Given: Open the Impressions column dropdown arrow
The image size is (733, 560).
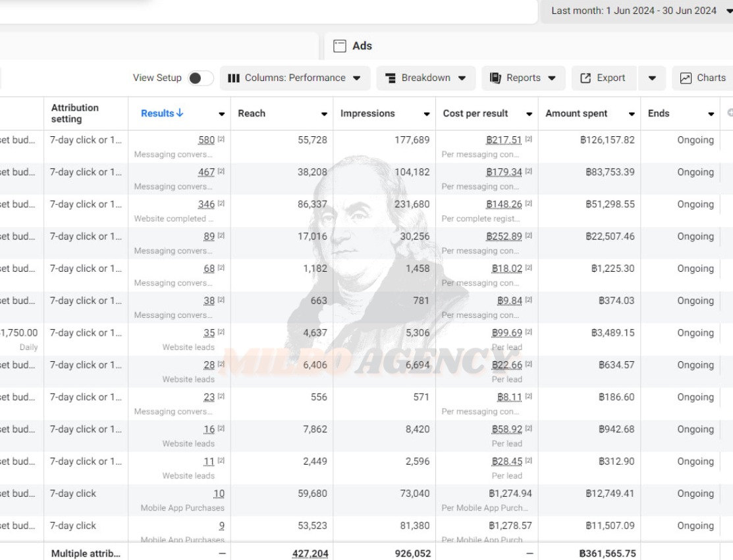Looking at the screenshot, I should pos(427,114).
